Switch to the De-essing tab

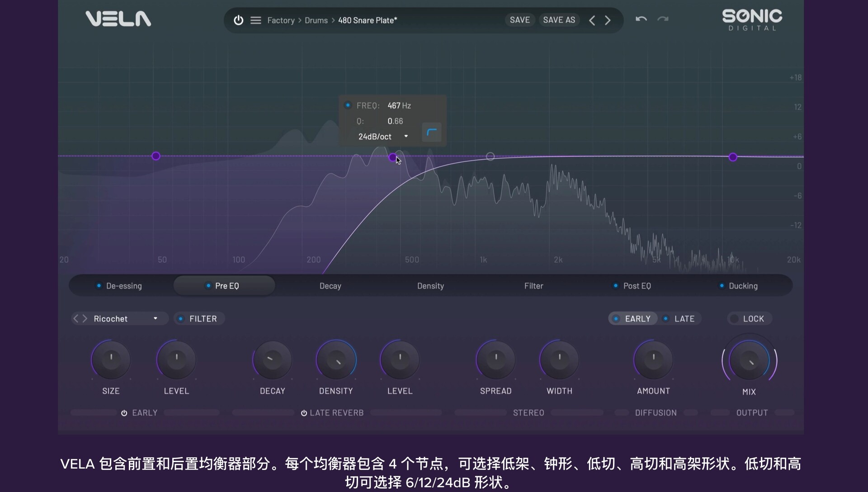click(120, 286)
